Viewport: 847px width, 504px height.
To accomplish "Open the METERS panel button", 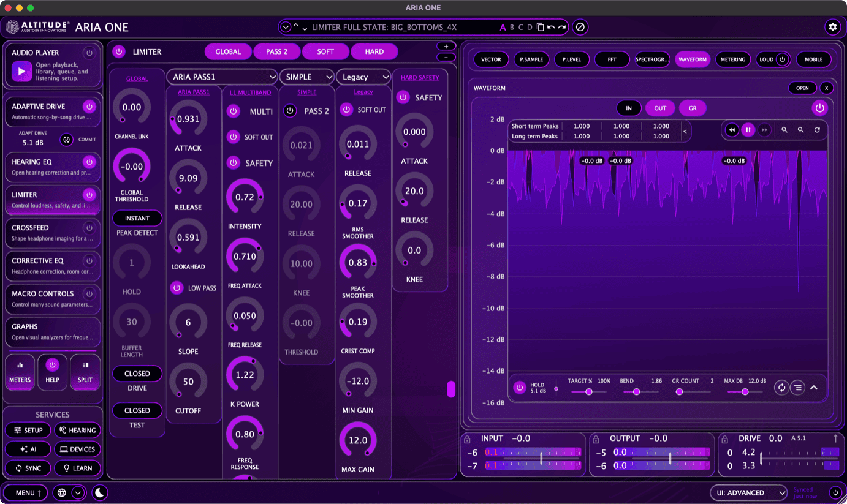I will pos(20,372).
